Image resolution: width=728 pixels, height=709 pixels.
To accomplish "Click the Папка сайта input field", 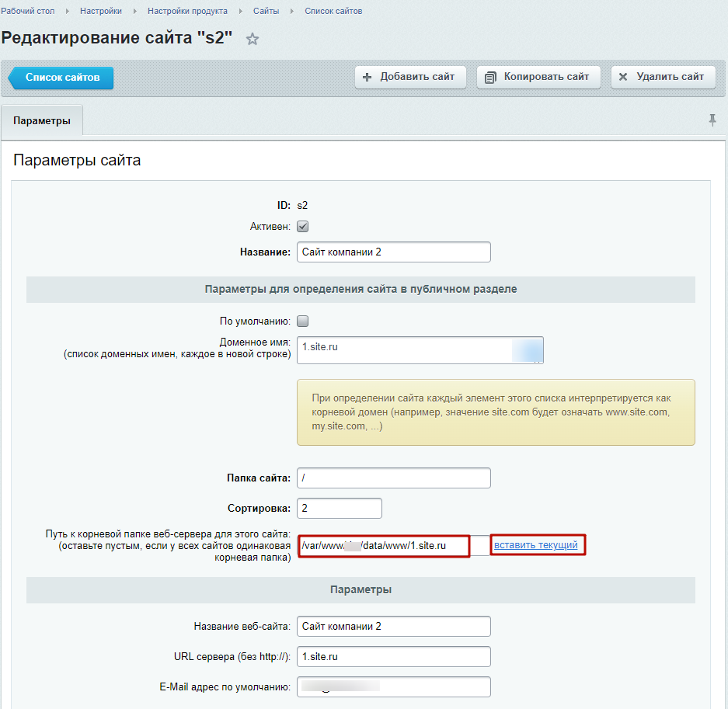I will [x=394, y=478].
